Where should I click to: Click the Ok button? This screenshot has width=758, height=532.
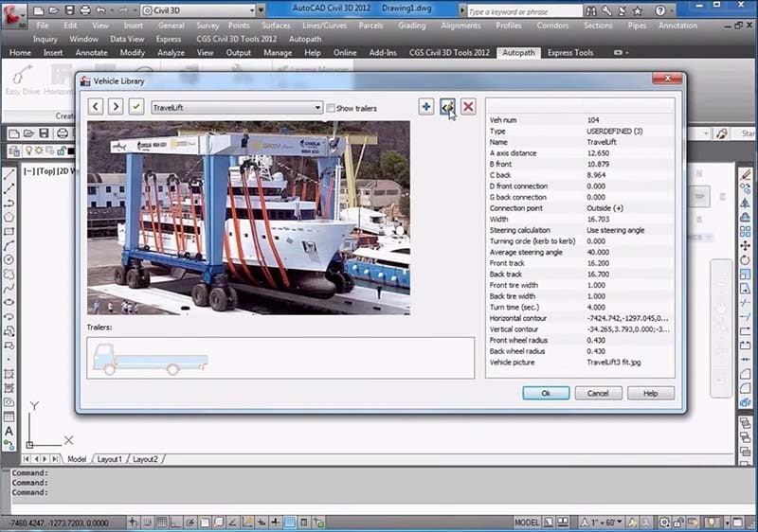(x=546, y=393)
